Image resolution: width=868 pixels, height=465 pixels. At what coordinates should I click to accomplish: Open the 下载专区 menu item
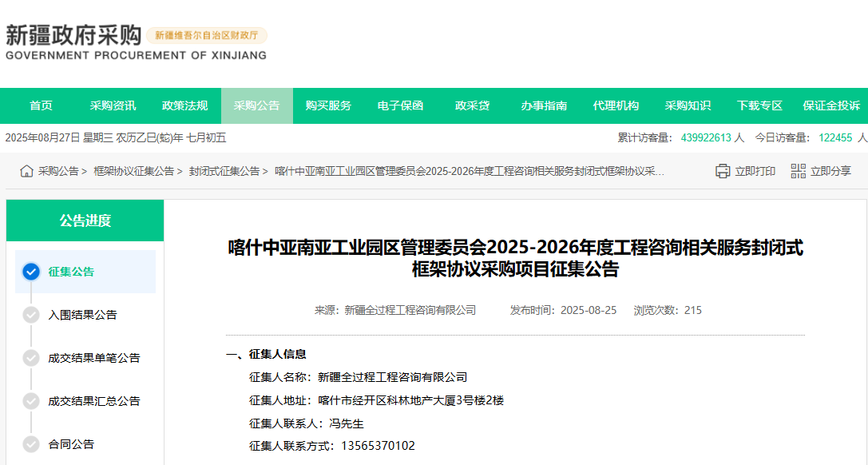click(x=759, y=105)
